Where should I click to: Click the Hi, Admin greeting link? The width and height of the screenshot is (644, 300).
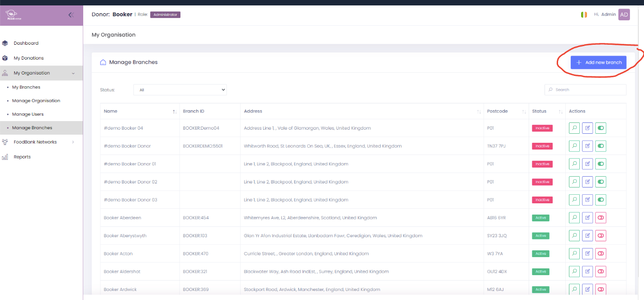click(x=605, y=14)
